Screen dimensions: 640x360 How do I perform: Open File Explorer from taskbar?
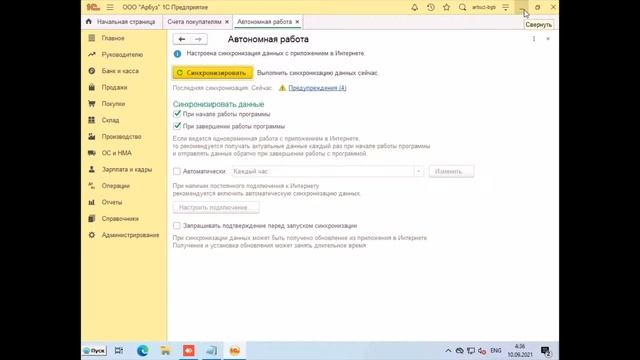[x=165, y=351]
